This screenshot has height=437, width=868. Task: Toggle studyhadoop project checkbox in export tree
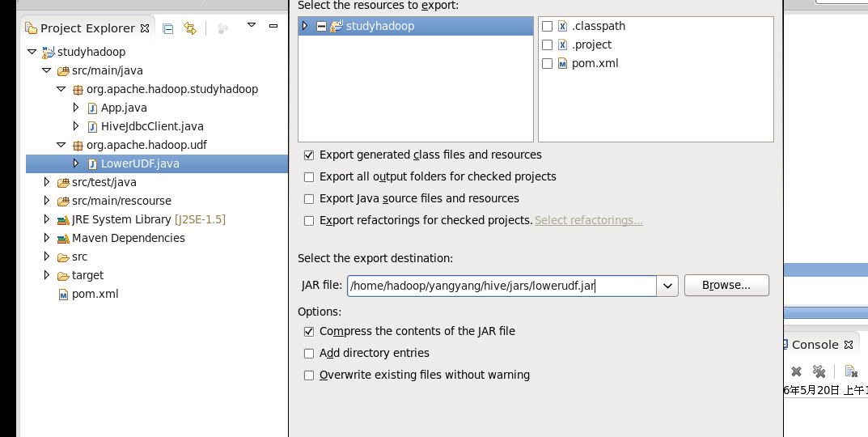(x=321, y=26)
